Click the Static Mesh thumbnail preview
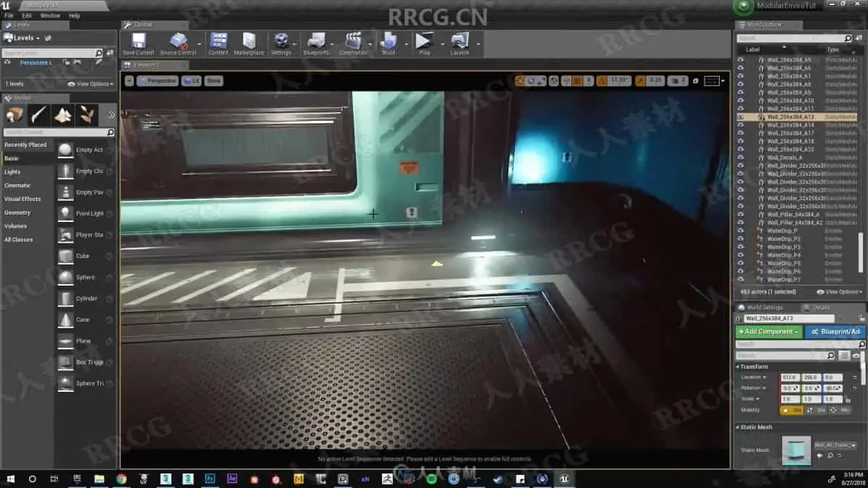Viewport: 868px width, 488px height. click(796, 451)
